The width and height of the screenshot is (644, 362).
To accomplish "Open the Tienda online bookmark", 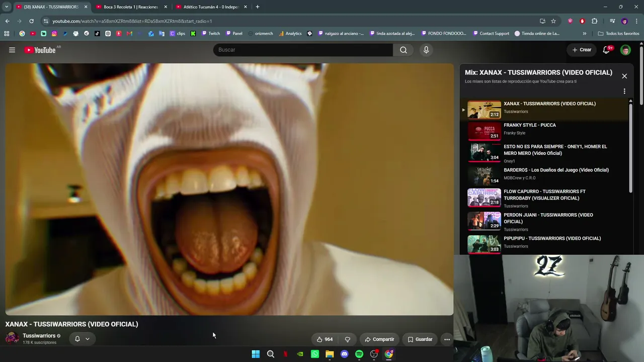I will (537, 34).
